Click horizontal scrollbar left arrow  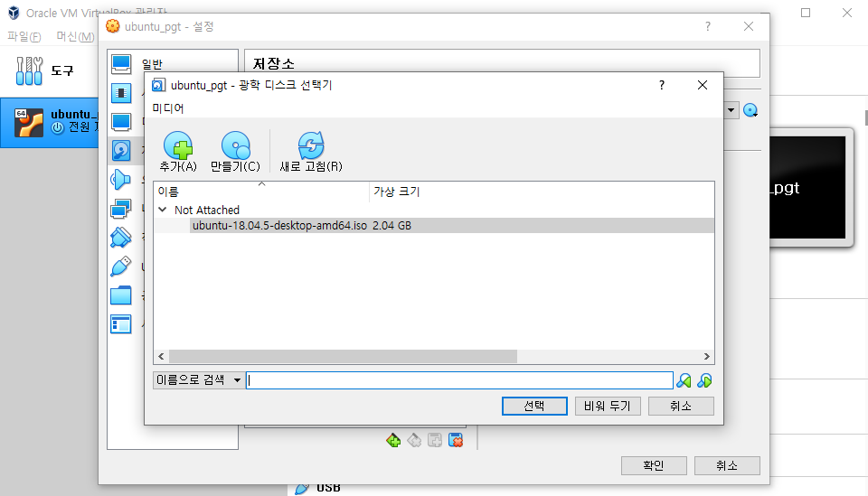point(161,356)
